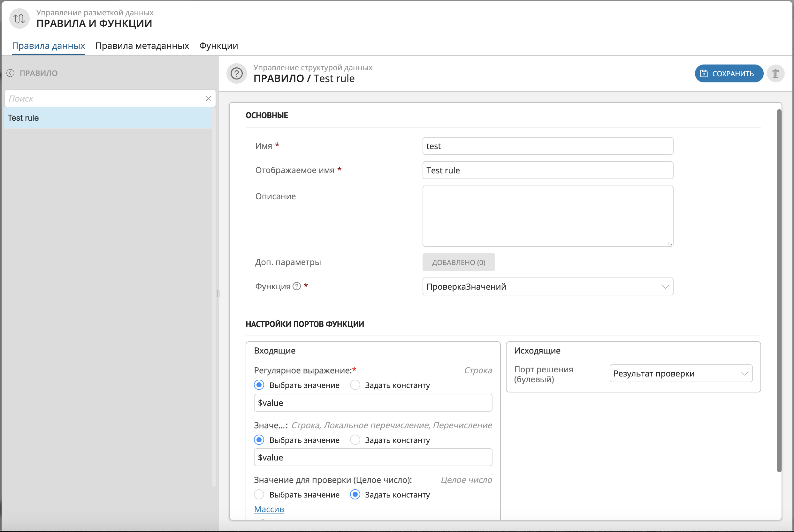Screen dimensions: 794x532
Task: Select Задать константу for Регулярное выражение
Action: point(355,385)
